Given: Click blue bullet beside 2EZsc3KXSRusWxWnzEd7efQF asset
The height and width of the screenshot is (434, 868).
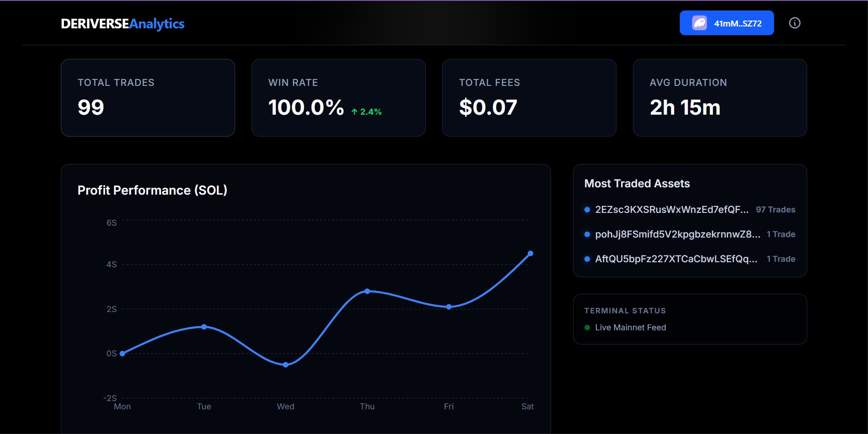Looking at the screenshot, I should pos(587,210).
